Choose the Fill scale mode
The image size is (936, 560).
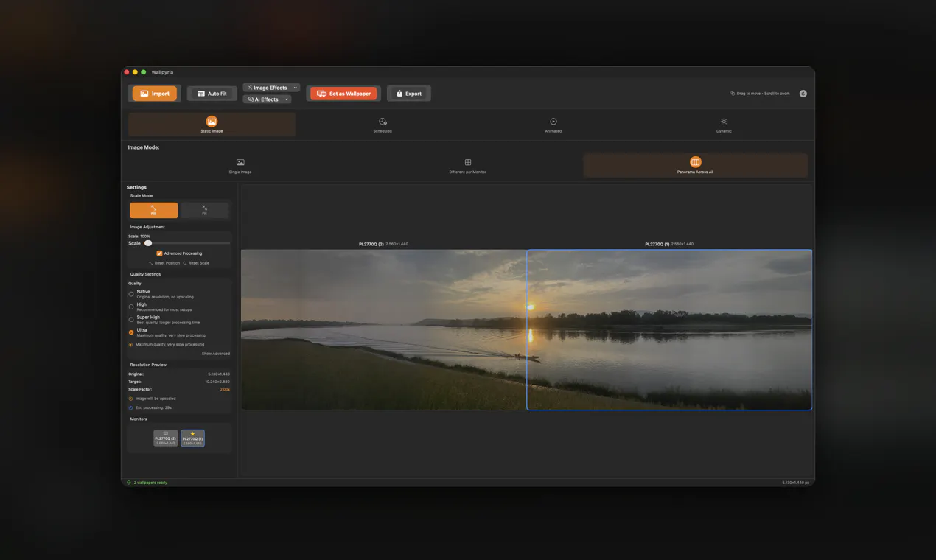[x=153, y=210]
